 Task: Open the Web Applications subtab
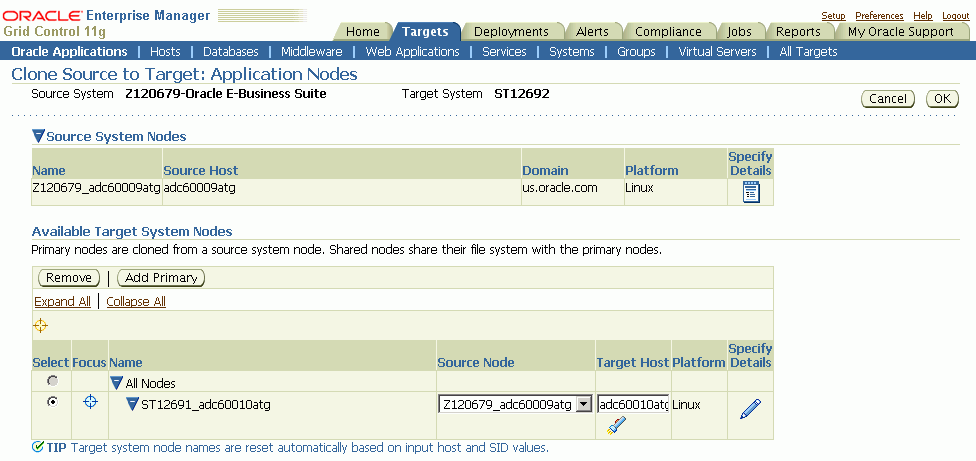click(x=413, y=52)
